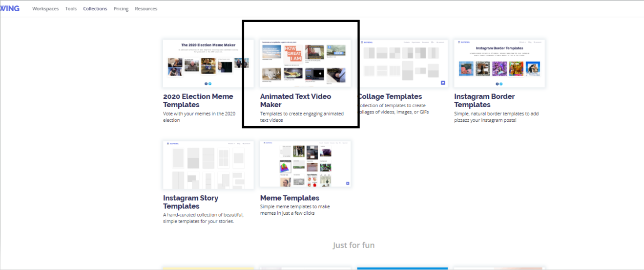644x270 pixels.
Task: Open the Collage Templates preview image
Action: tap(403, 64)
